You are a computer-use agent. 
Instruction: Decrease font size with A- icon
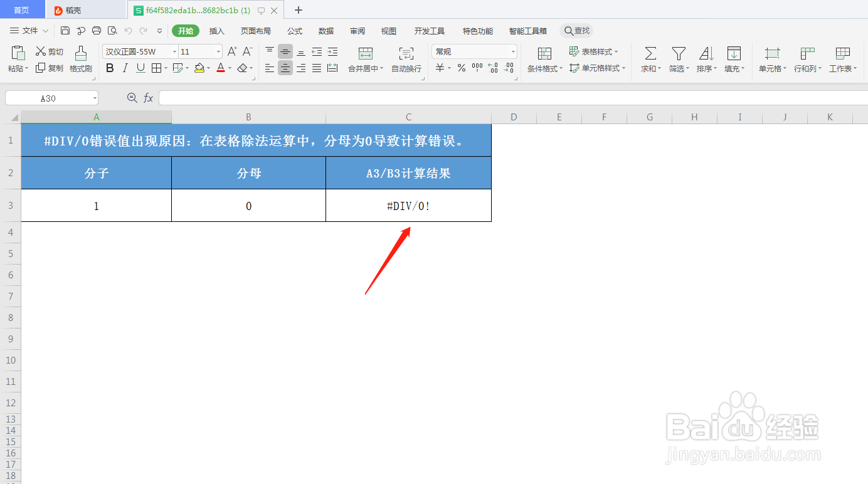click(248, 51)
